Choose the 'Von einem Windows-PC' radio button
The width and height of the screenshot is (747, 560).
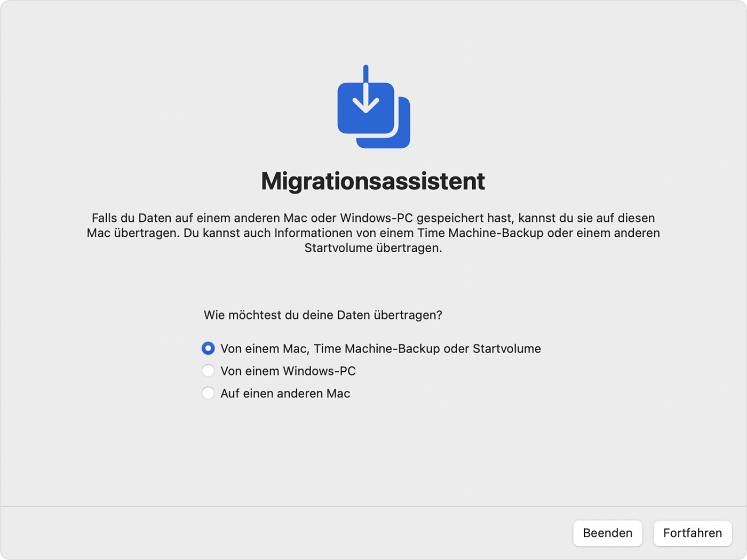click(x=208, y=371)
